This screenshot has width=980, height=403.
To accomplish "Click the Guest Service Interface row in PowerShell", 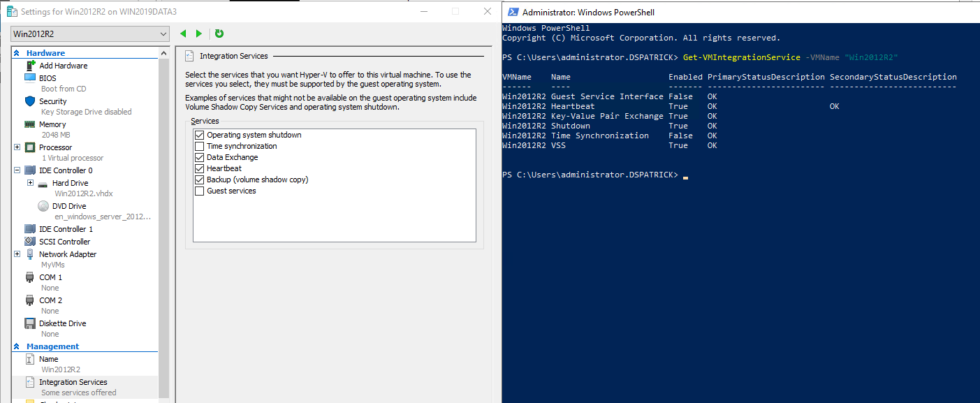I will pyautogui.click(x=610, y=96).
